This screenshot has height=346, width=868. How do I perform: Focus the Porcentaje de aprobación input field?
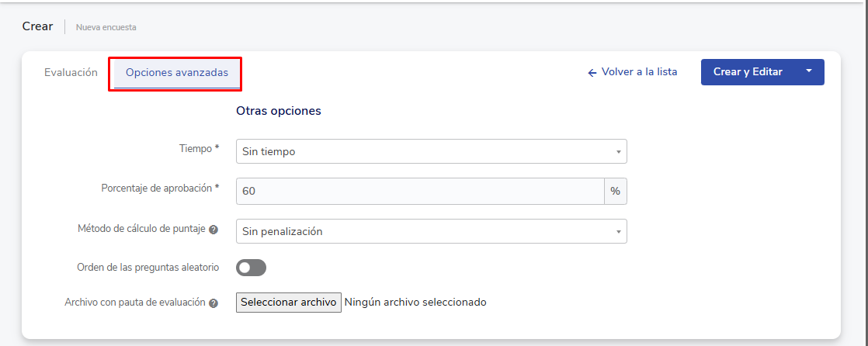click(x=419, y=191)
